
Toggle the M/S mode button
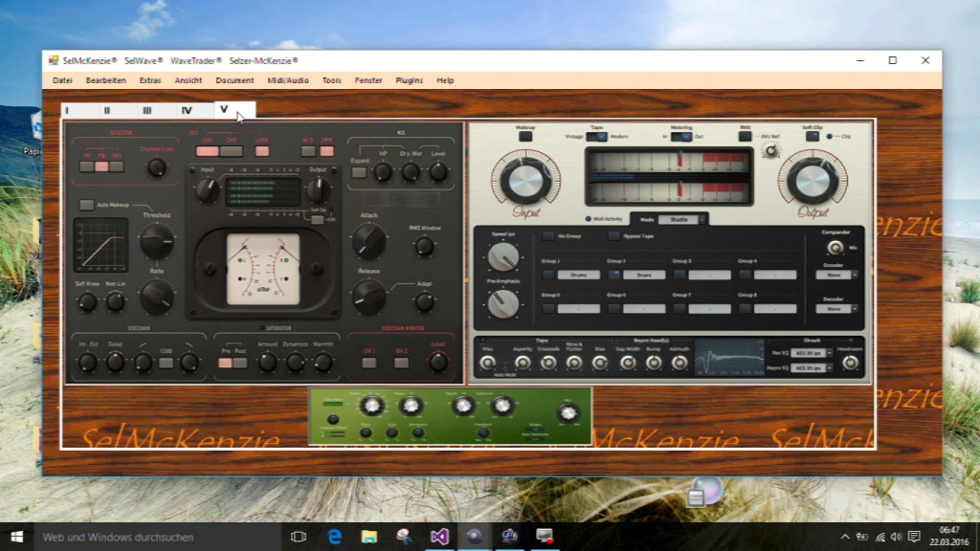click(x=308, y=151)
